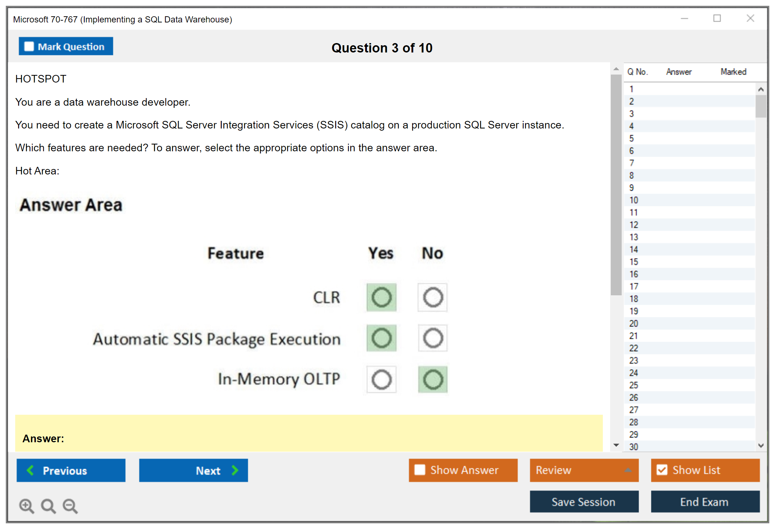The height and width of the screenshot is (532, 778).
Task: Click the question pane vertical scrollbar thumb
Action: tap(616, 185)
